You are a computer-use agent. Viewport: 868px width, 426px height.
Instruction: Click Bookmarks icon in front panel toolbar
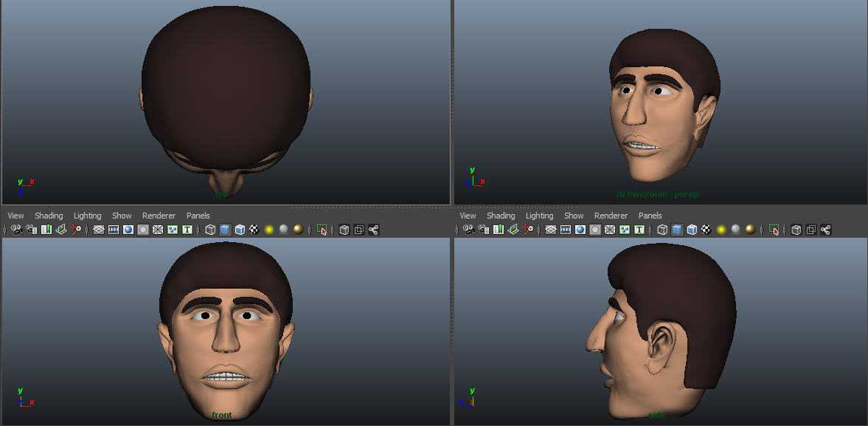tap(46, 230)
